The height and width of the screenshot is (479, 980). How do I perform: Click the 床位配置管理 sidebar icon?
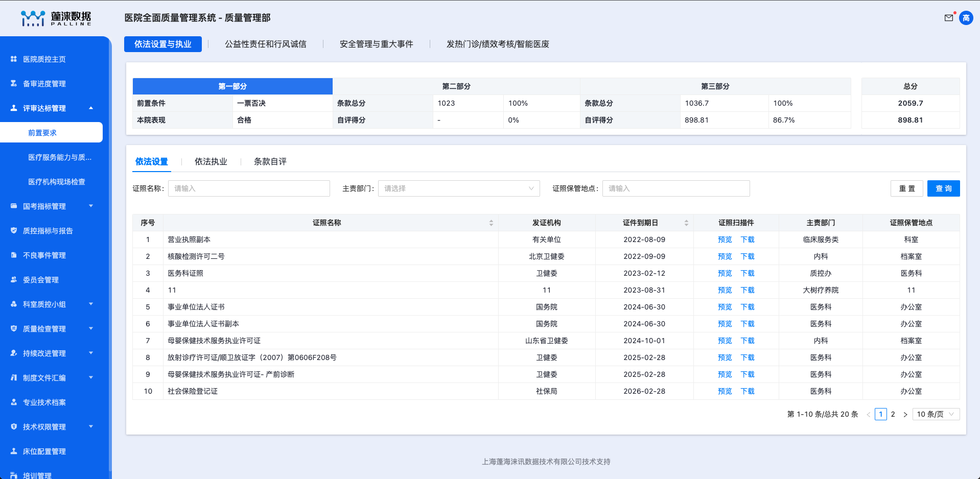[x=14, y=451]
